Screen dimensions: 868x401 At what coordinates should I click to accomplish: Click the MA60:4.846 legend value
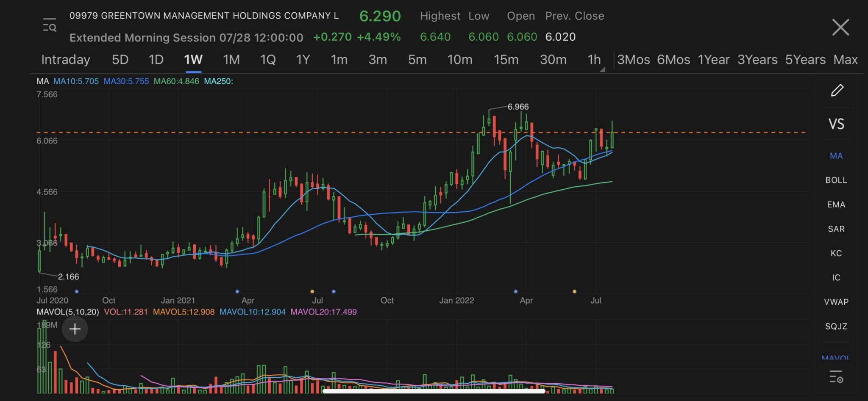pos(176,81)
